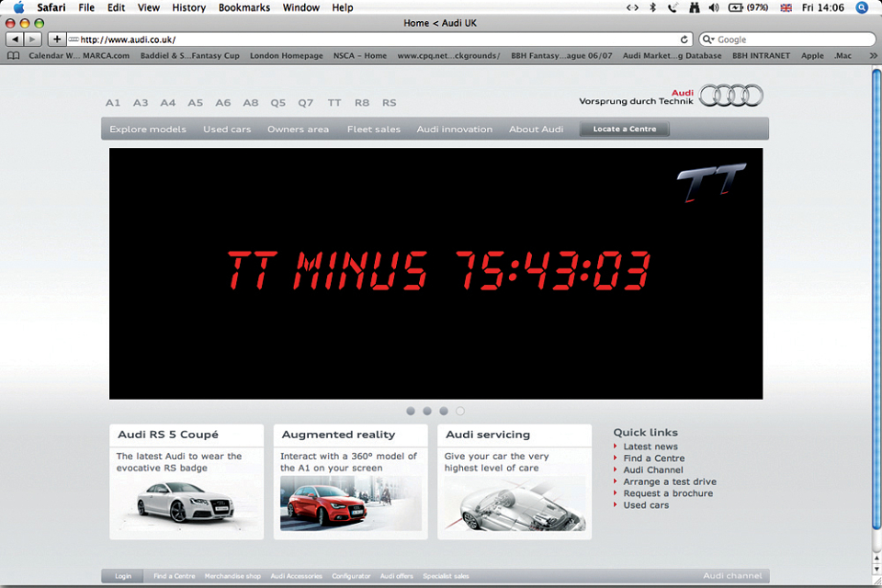
Task: Add bookmark with plus button
Action: tap(56, 40)
